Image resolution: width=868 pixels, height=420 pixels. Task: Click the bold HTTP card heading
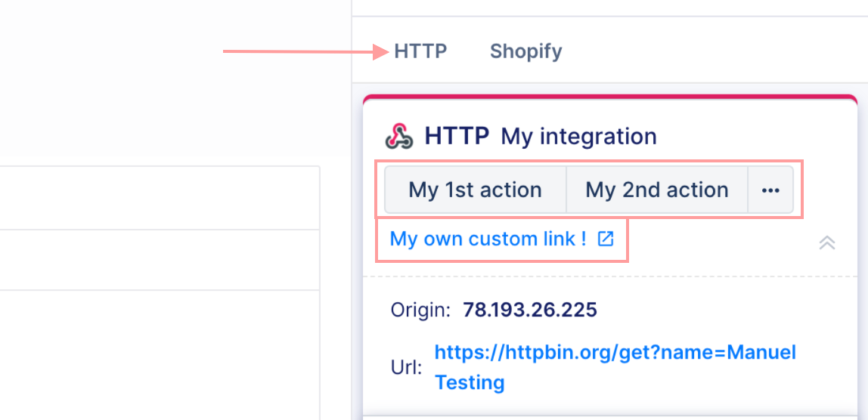point(457,136)
